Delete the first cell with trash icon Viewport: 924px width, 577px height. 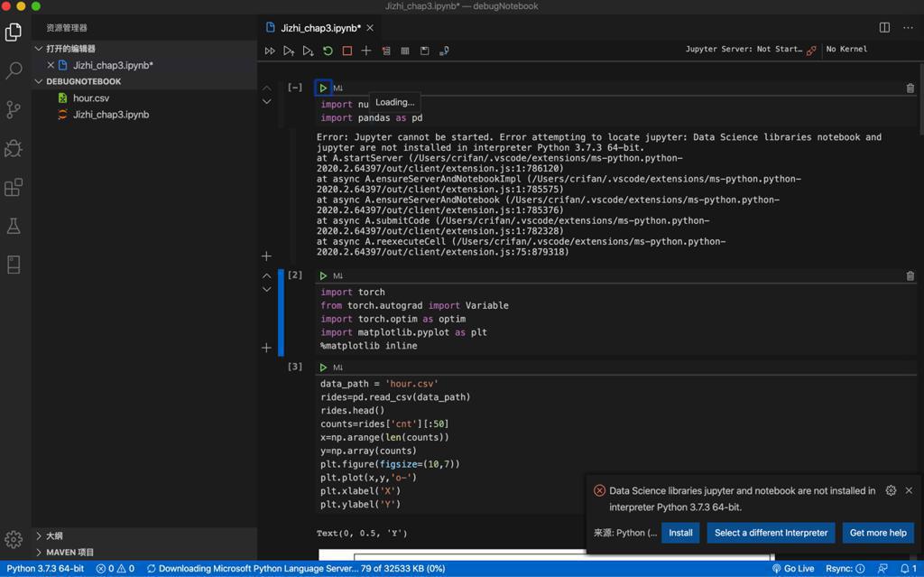coord(910,88)
